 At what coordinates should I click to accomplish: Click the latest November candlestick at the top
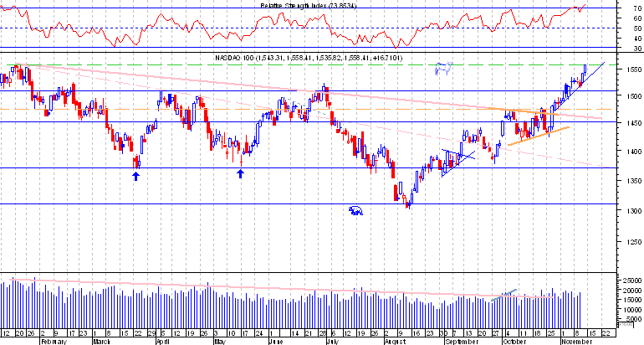point(585,69)
